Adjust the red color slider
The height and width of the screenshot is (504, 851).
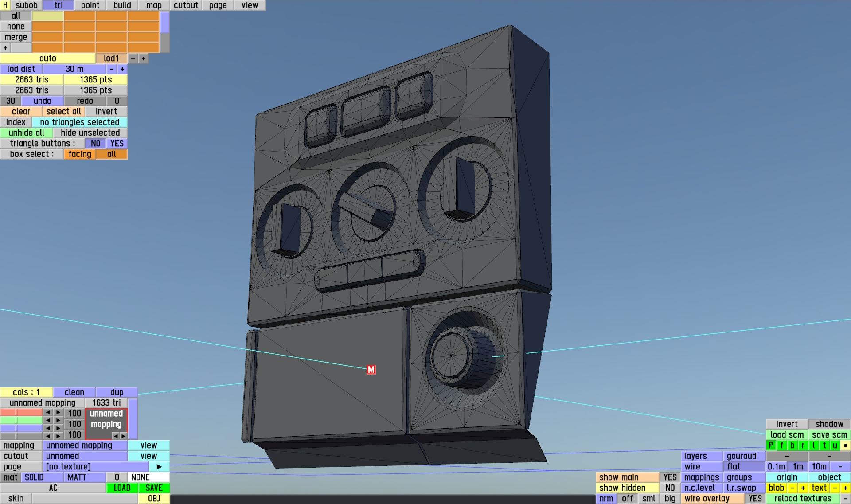pos(21,413)
